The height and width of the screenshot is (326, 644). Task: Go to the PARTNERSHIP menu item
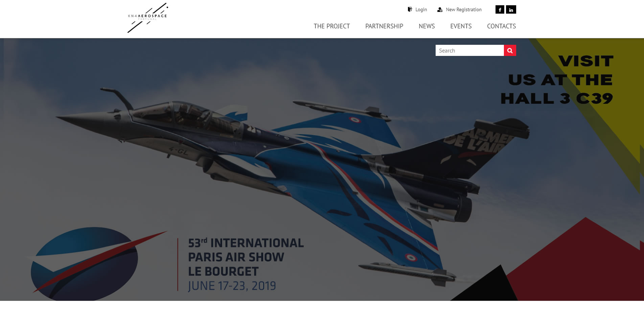click(x=384, y=26)
